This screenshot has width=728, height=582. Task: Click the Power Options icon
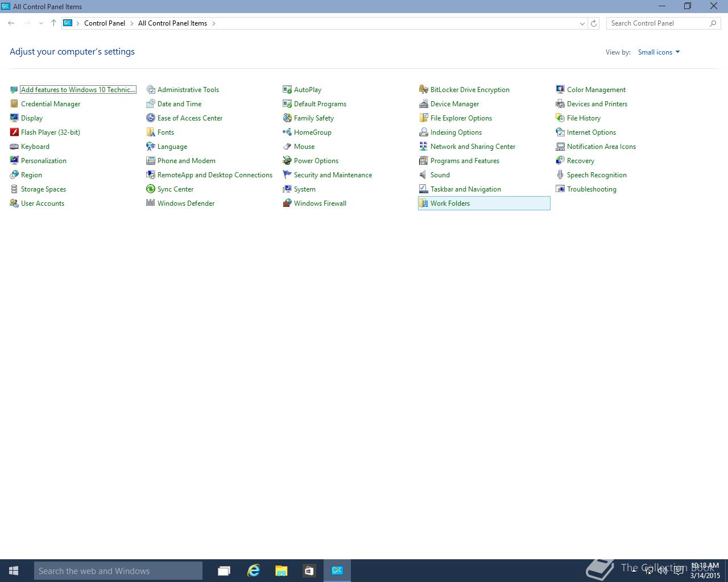point(287,161)
